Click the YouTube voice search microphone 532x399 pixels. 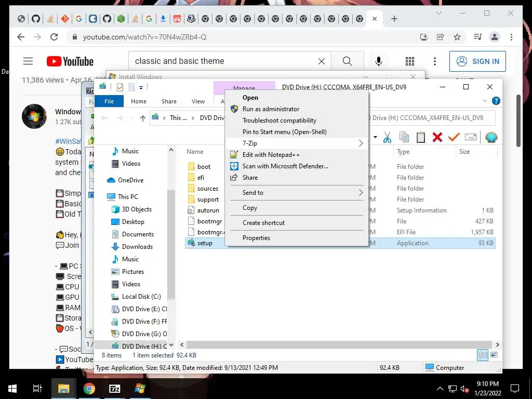(x=379, y=61)
